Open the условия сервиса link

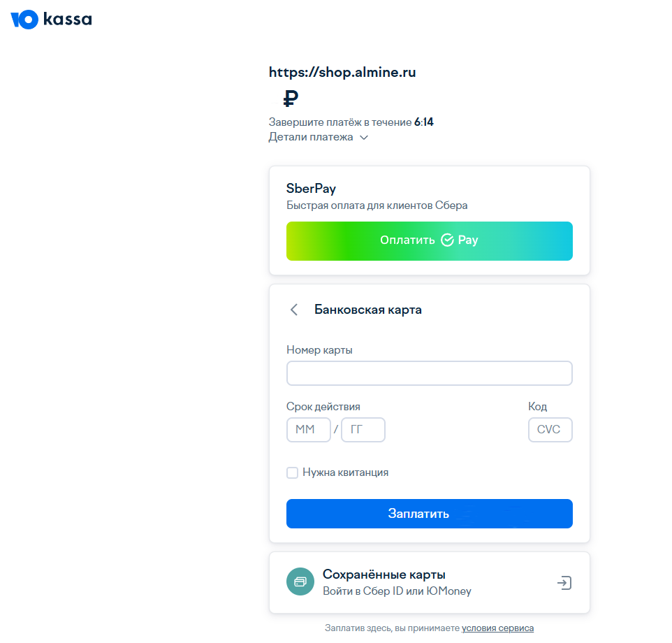pos(497,628)
